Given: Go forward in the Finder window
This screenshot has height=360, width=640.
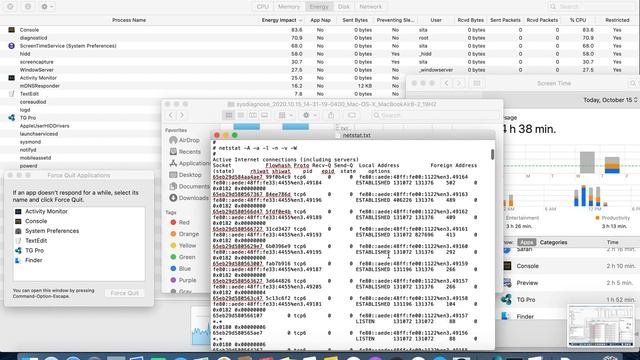Looking at the screenshot, I should tap(182, 116).
